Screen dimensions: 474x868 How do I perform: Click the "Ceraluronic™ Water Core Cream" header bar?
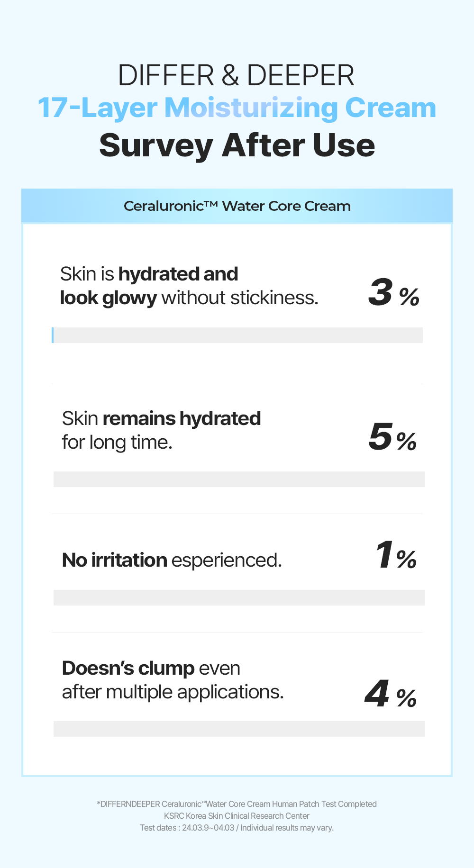237,206
